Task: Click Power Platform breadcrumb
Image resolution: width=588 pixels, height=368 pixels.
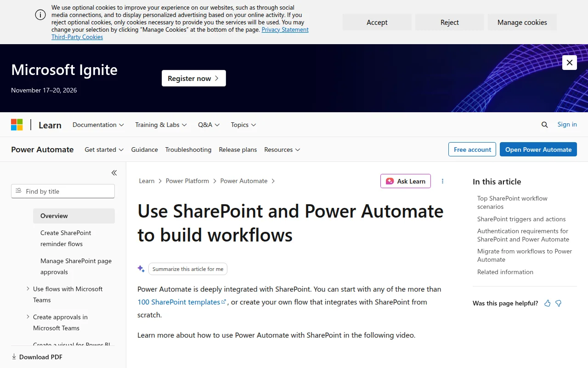Action: [187, 181]
